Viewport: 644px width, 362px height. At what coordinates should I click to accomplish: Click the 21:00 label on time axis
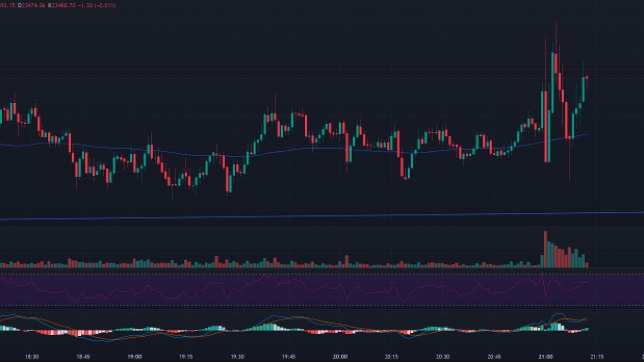(x=546, y=356)
